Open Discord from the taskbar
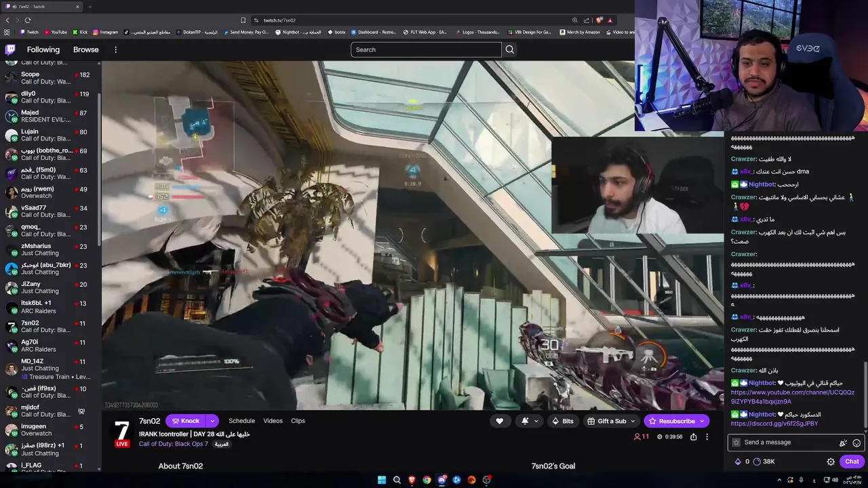The image size is (868, 488). [442, 480]
